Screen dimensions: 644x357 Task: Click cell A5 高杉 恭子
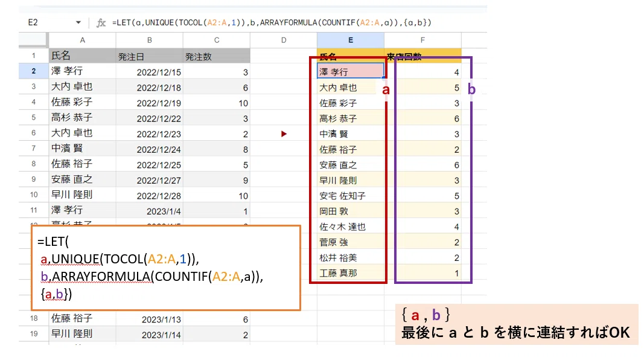point(82,118)
